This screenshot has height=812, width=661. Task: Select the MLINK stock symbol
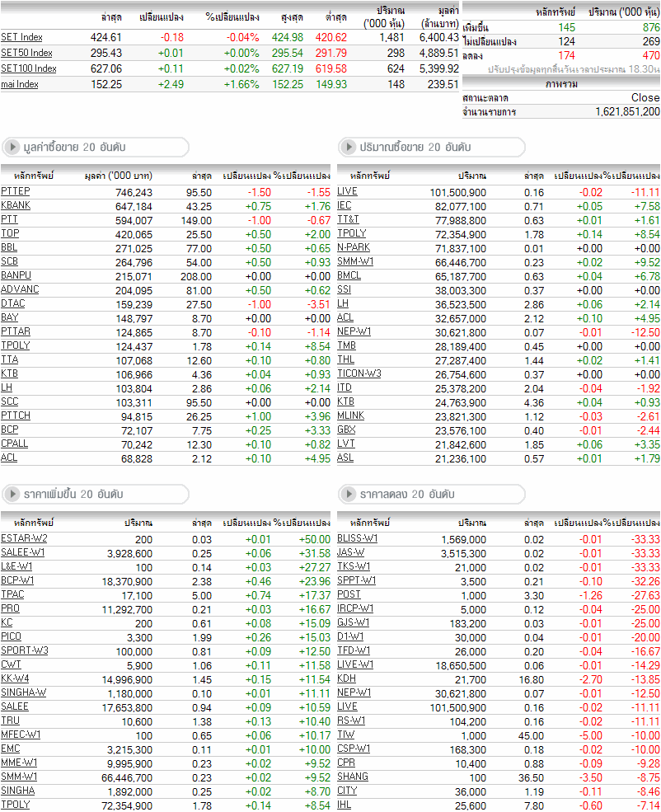pos(351,415)
